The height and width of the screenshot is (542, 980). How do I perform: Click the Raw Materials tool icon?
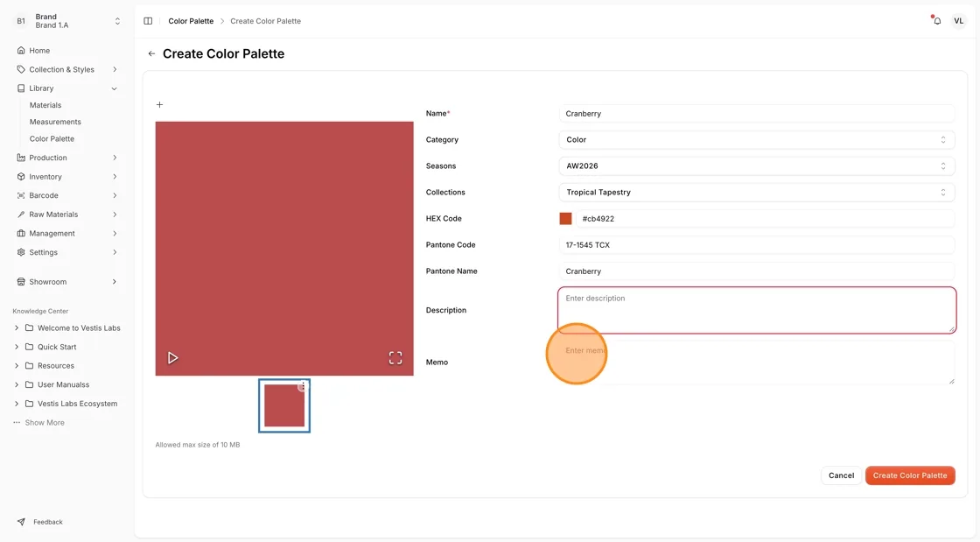pyautogui.click(x=21, y=215)
